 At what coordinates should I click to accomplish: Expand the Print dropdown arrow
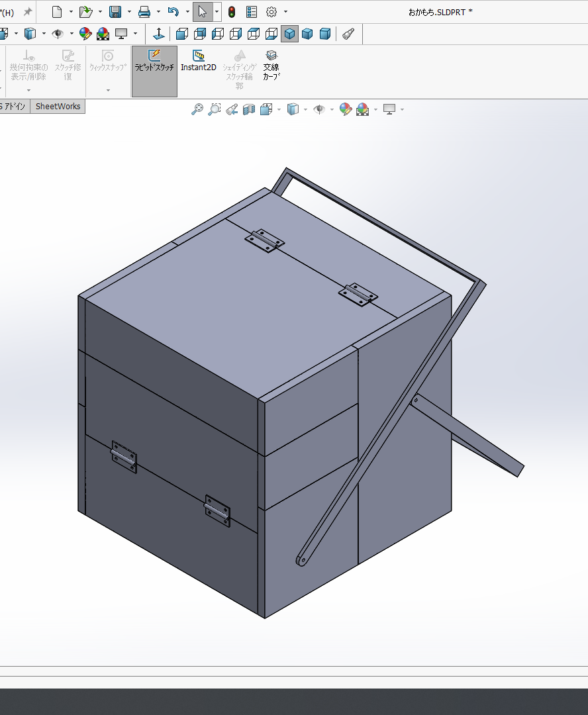pyautogui.click(x=158, y=12)
